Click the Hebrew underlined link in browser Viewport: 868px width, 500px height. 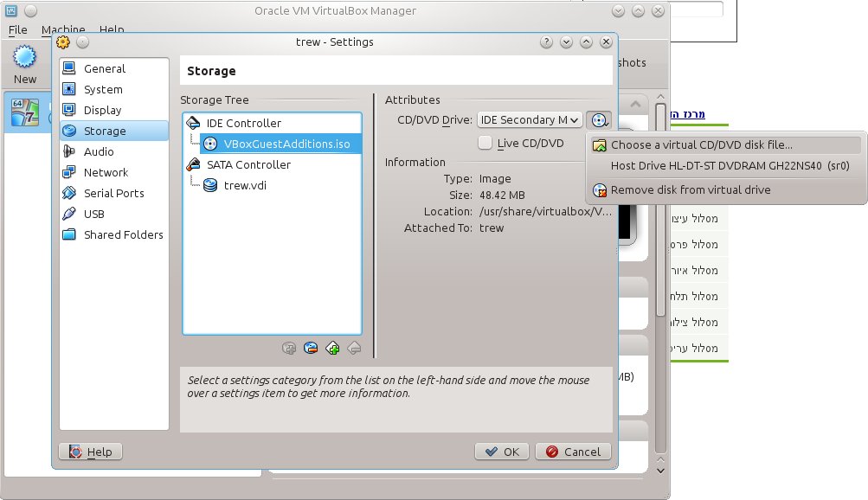pyautogui.click(x=687, y=114)
